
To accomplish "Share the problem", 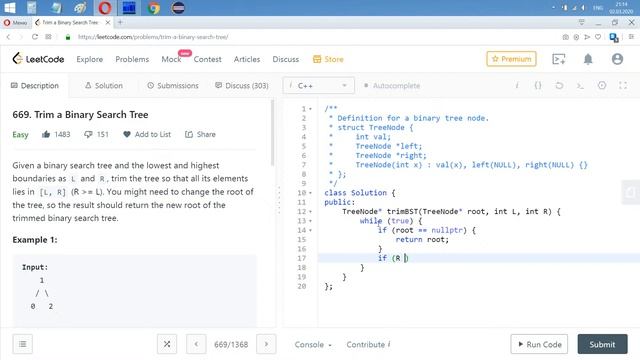I will pyautogui.click(x=200, y=134).
